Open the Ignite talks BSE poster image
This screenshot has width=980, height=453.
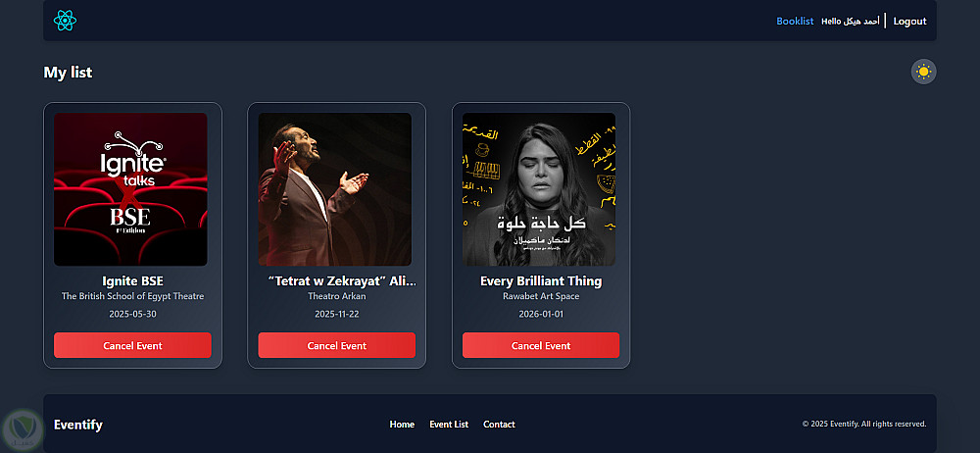click(x=130, y=189)
